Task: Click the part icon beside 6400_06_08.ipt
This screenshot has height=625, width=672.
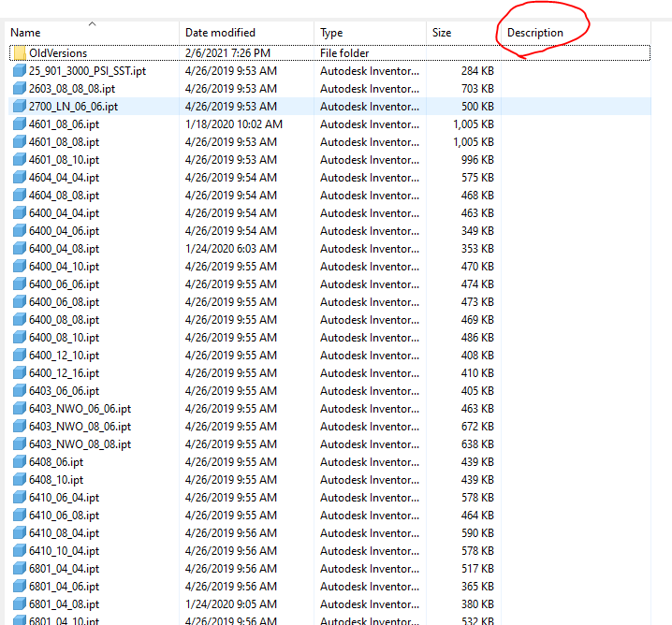Action: coord(20,302)
